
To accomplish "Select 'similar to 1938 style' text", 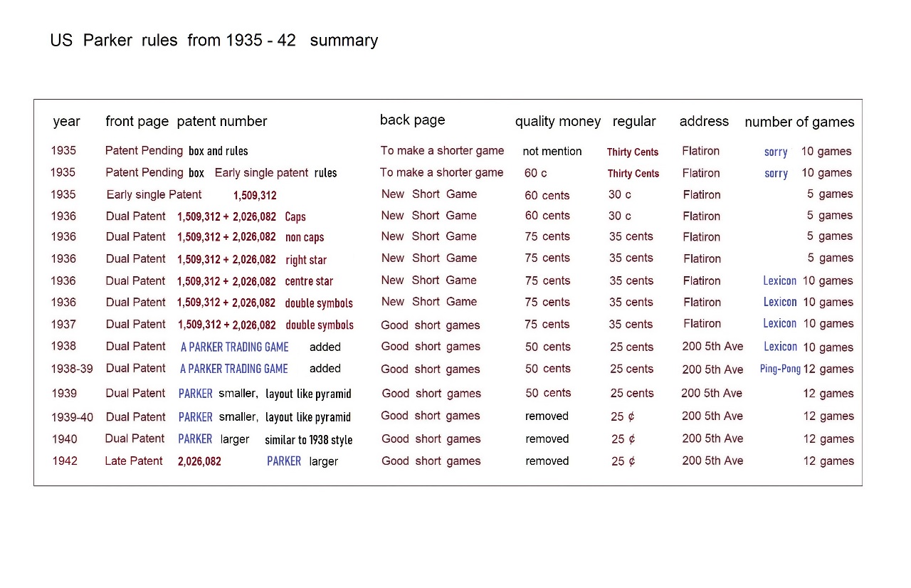I will coord(309,440).
